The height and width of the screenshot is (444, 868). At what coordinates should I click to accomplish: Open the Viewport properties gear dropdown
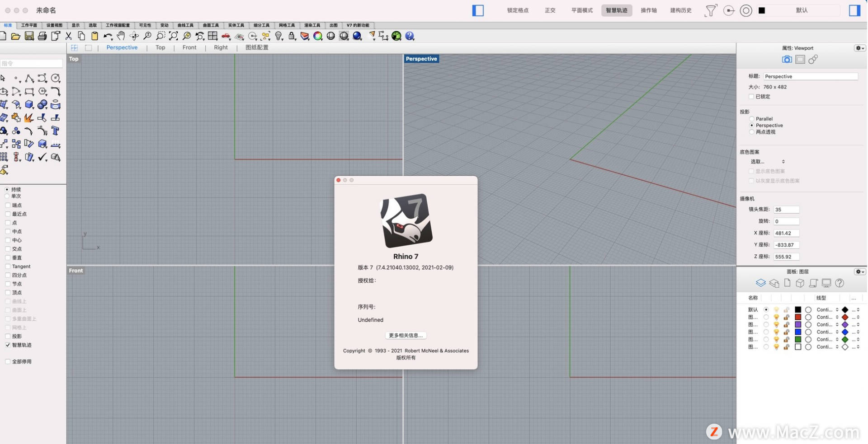click(859, 48)
